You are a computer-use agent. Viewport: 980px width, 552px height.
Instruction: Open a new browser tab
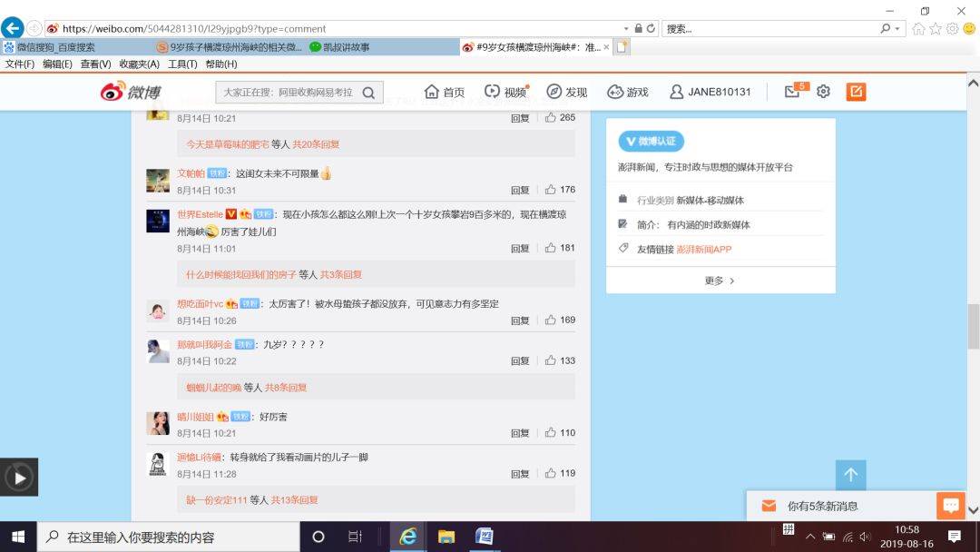coord(622,47)
